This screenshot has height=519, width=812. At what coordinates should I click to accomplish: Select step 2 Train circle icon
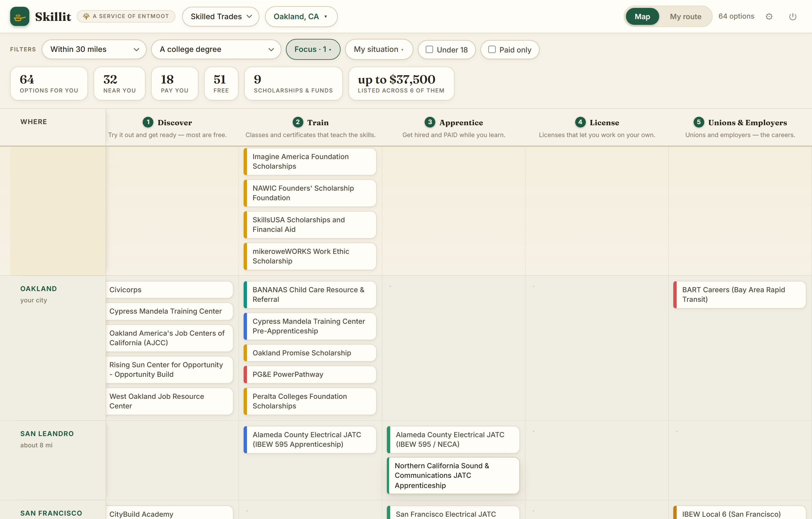[x=297, y=122]
